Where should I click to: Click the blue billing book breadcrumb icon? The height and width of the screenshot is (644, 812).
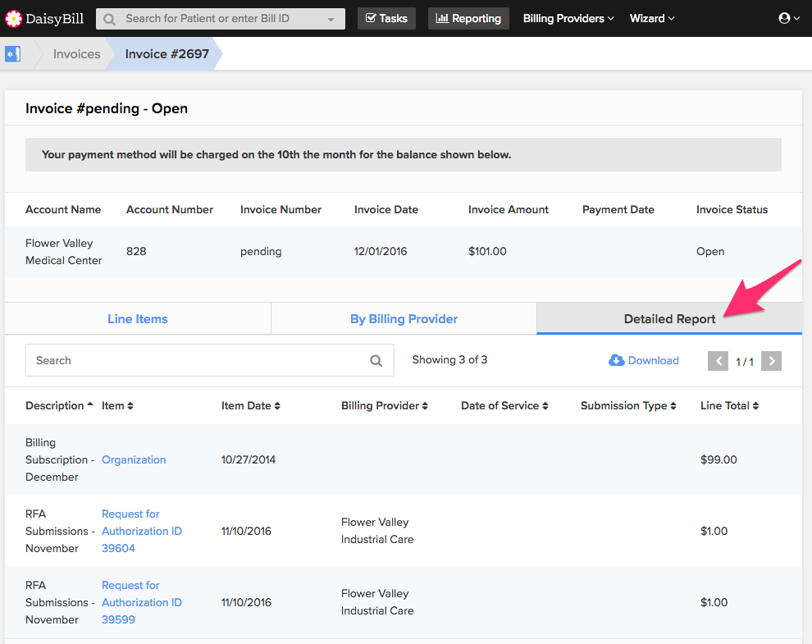coord(12,54)
